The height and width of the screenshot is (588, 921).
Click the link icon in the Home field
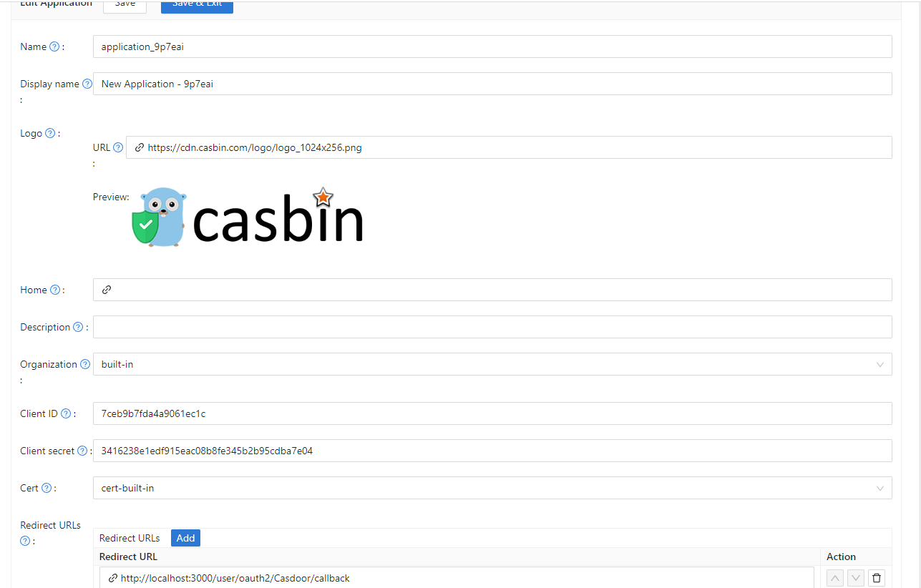coord(107,290)
